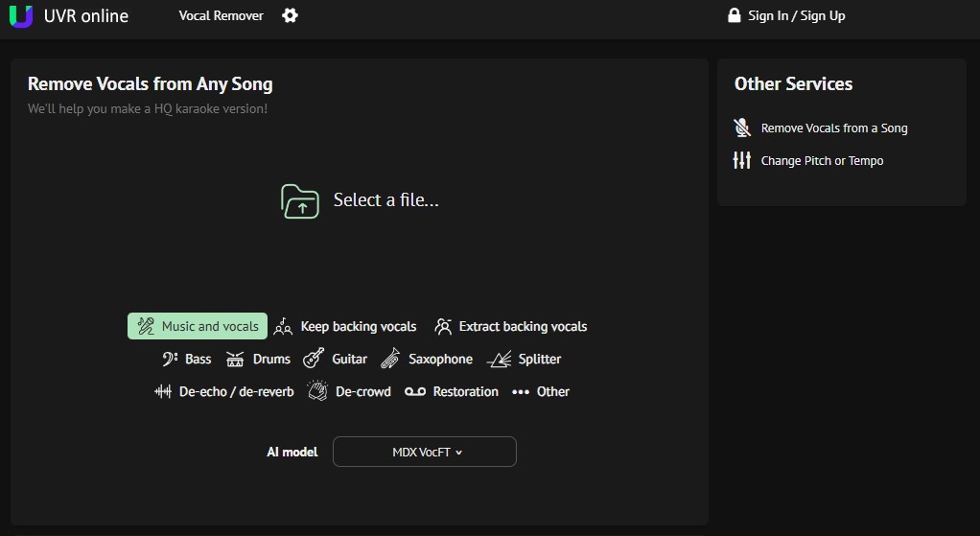
Task: Click the Bass clef icon
Action: (170, 360)
